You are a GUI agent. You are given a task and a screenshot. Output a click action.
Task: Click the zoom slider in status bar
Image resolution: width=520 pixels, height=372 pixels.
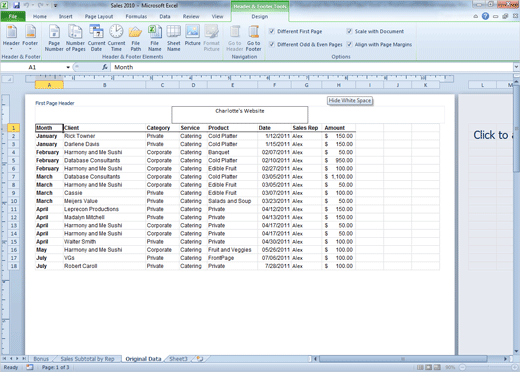[488, 367]
